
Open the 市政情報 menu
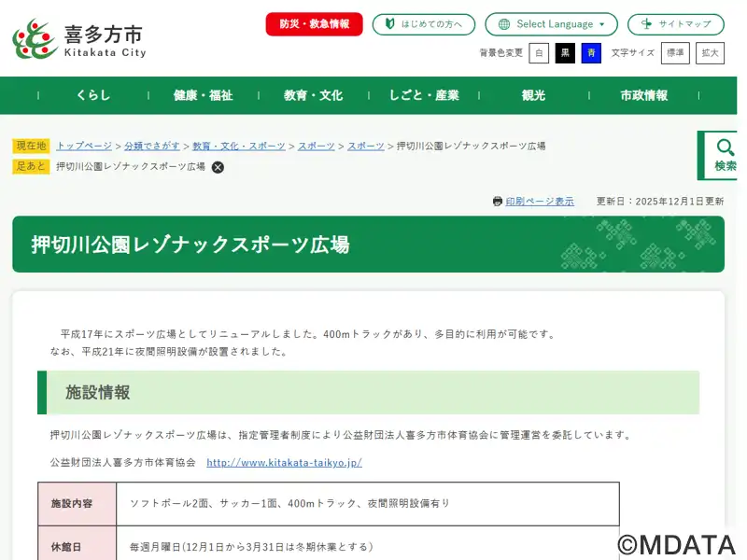click(x=644, y=95)
